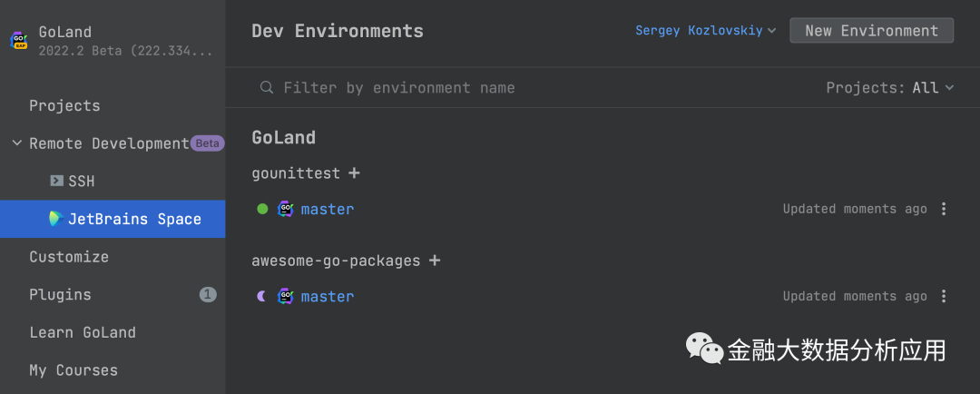Go to Plugins in the sidebar
This screenshot has height=394, width=980.
60,294
